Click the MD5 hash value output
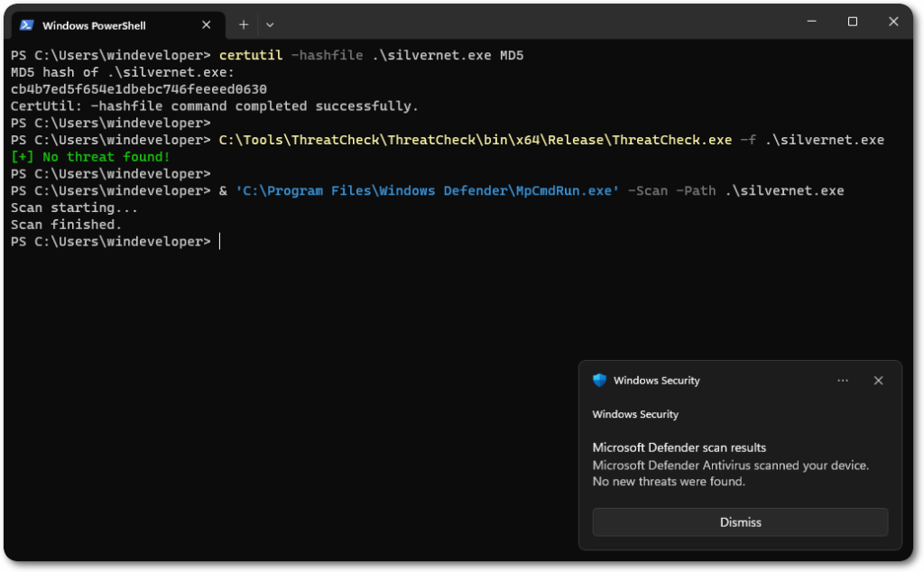 tap(138, 89)
